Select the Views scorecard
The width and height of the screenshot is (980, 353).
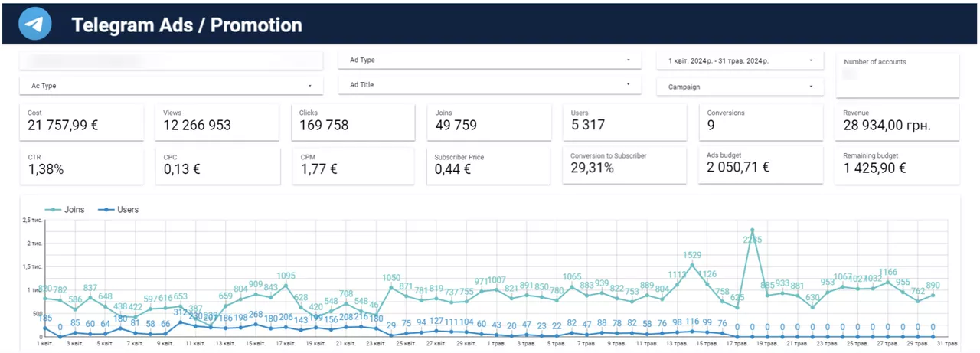[217, 123]
